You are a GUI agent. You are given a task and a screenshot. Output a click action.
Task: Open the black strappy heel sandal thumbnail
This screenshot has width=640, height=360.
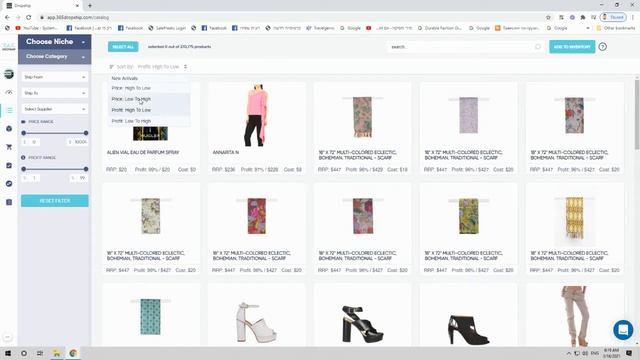362,324
